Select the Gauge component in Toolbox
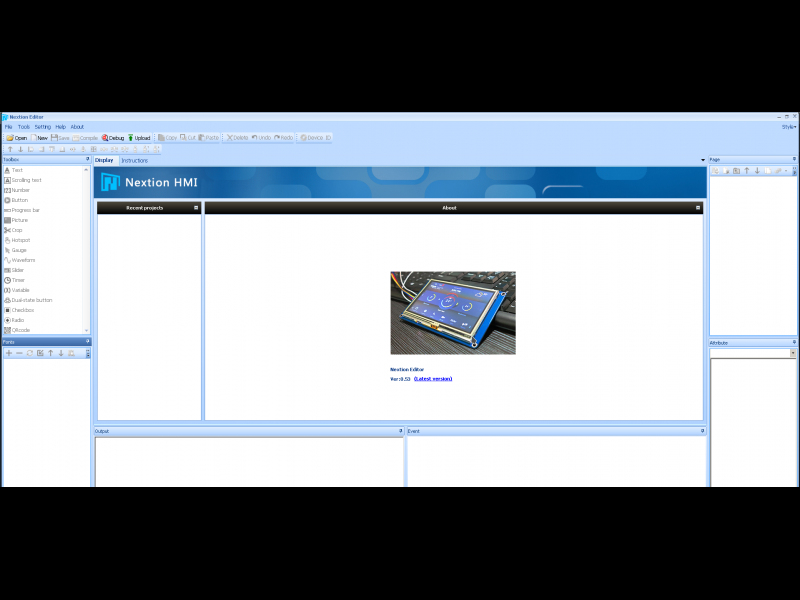The image size is (800, 600). (19, 250)
